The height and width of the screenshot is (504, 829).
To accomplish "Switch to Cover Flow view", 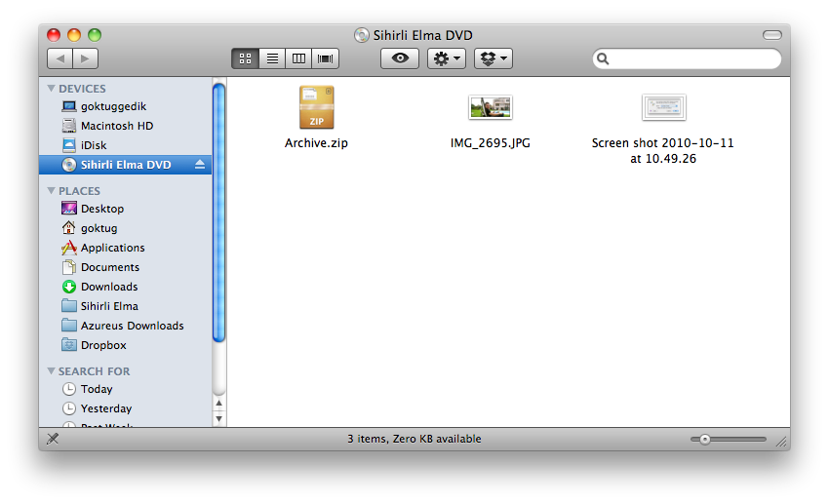I will (x=325, y=58).
